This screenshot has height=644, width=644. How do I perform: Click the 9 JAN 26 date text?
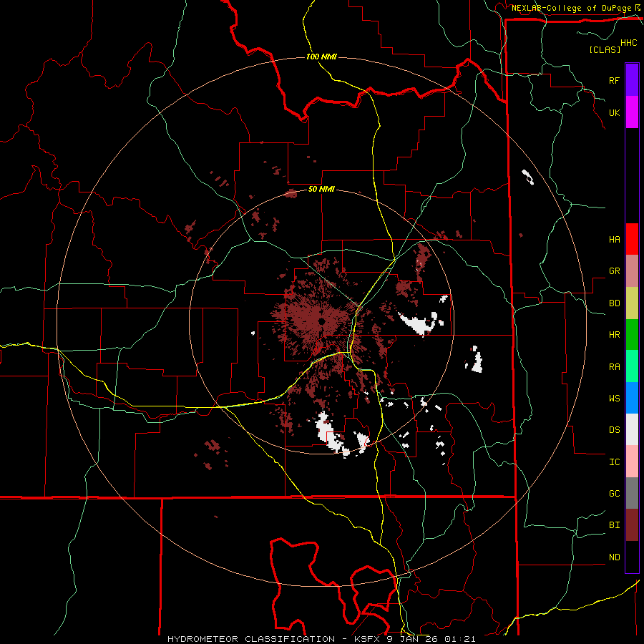(414, 639)
